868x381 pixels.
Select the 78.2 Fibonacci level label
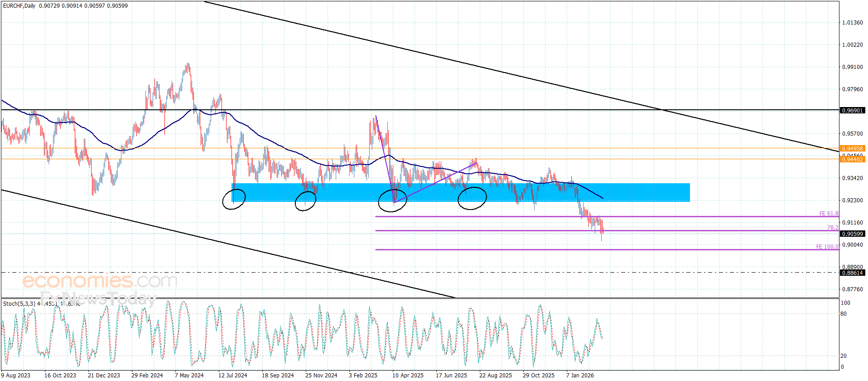(x=833, y=228)
